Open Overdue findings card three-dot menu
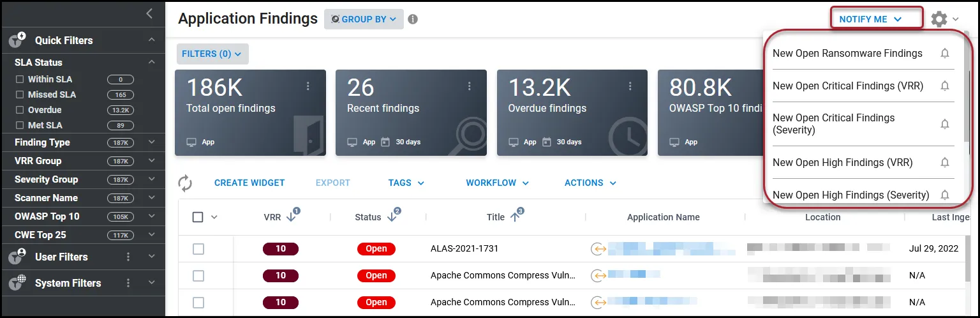 click(x=630, y=86)
